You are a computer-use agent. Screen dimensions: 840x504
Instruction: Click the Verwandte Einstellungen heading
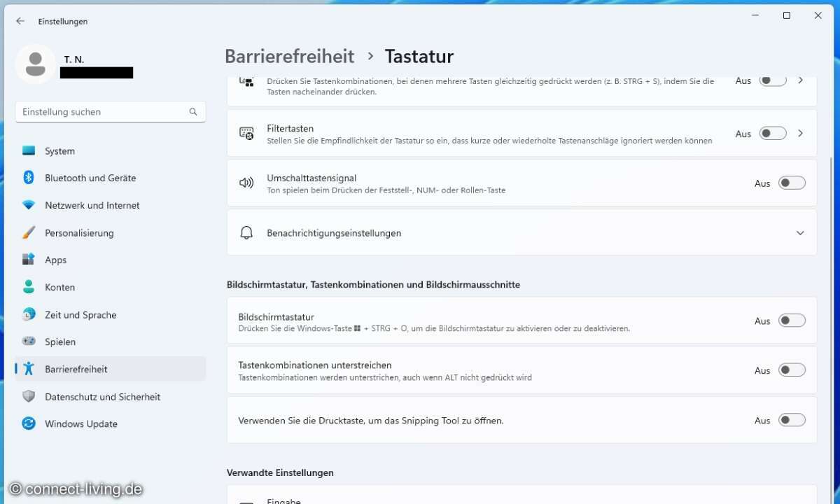point(280,472)
